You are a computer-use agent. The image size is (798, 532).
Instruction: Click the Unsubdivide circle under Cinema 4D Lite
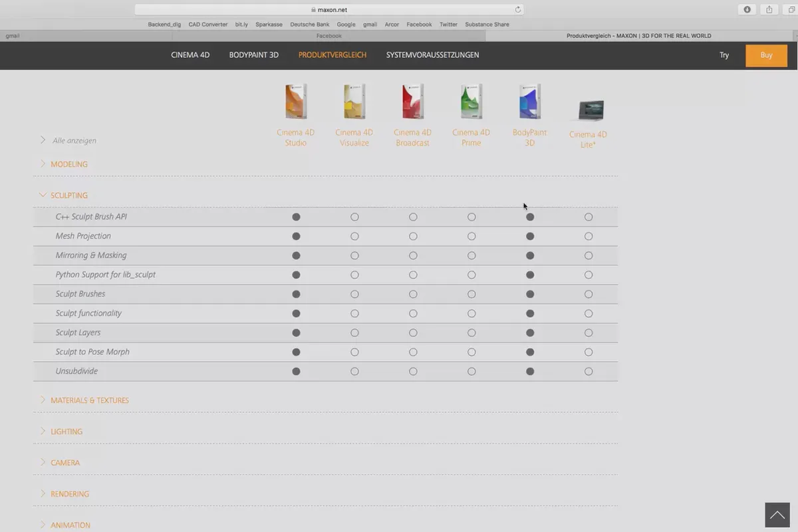(x=589, y=371)
